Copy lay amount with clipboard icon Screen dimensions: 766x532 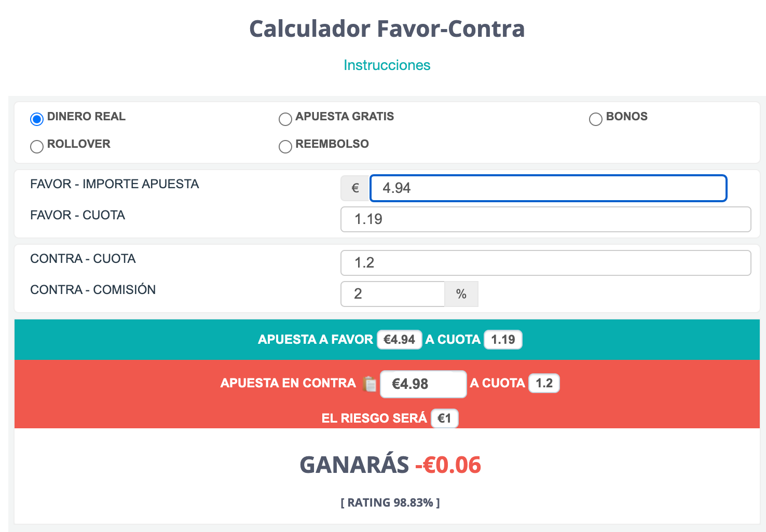click(x=370, y=384)
